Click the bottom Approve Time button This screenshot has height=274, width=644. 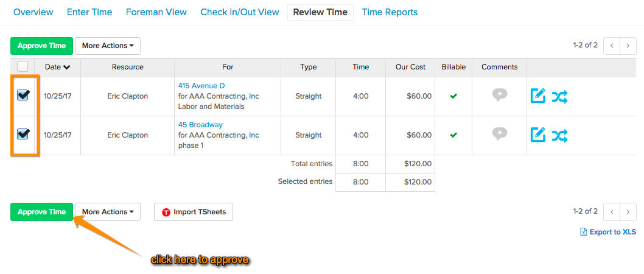41,212
